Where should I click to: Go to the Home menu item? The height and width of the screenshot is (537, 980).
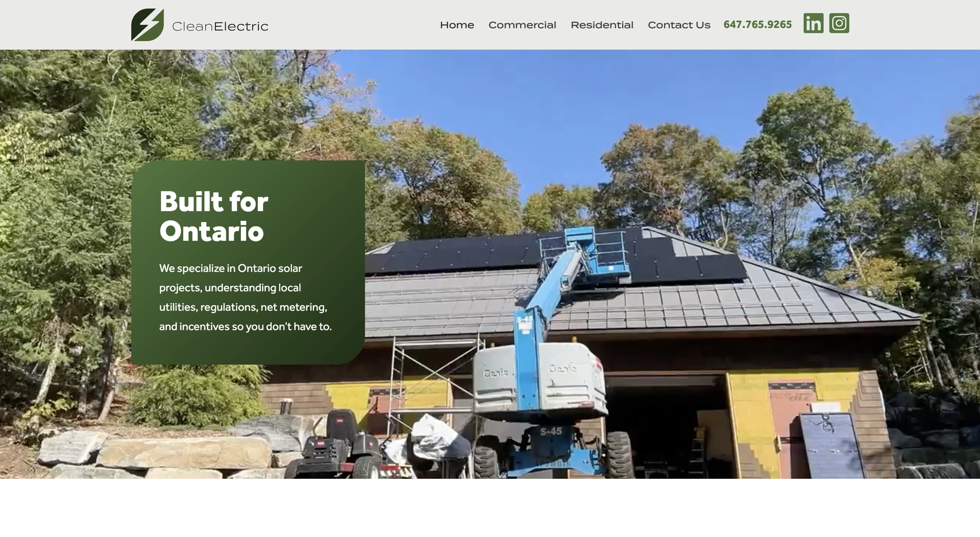(x=457, y=25)
